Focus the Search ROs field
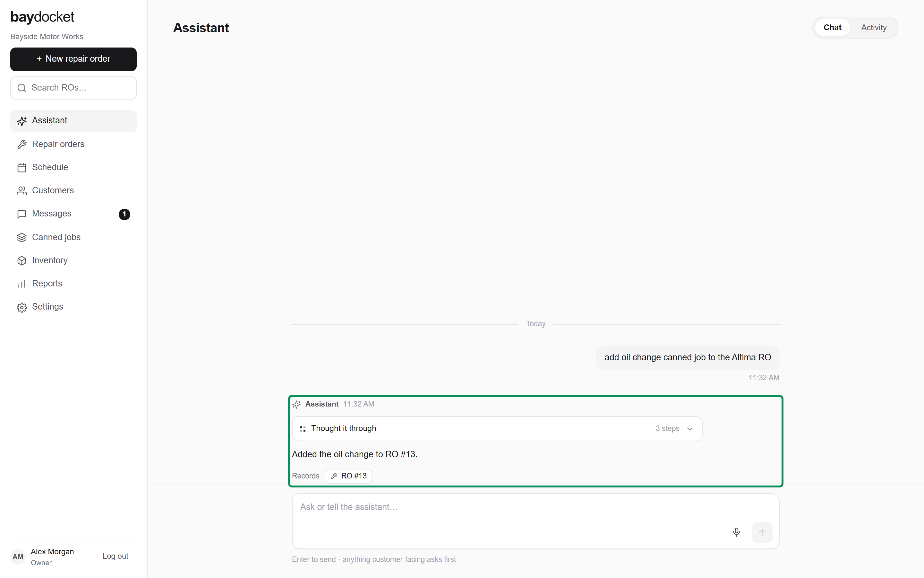 pyautogui.click(x=73, y=88)
